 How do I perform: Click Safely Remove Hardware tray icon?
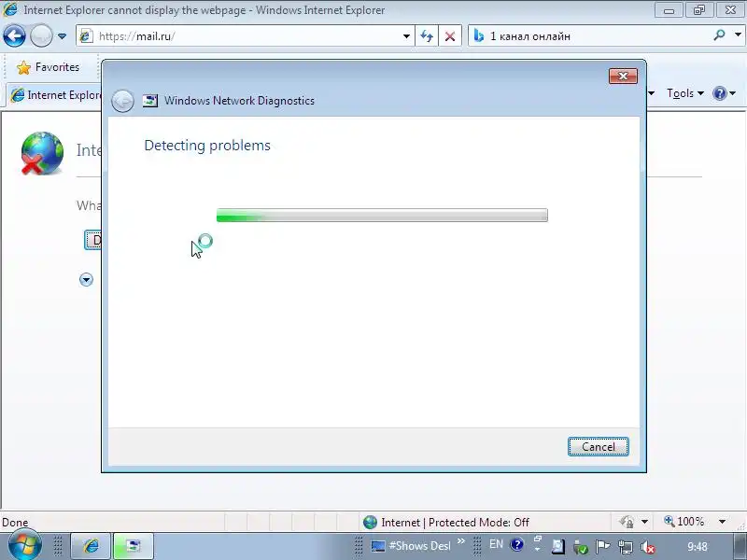coord(580,547)
